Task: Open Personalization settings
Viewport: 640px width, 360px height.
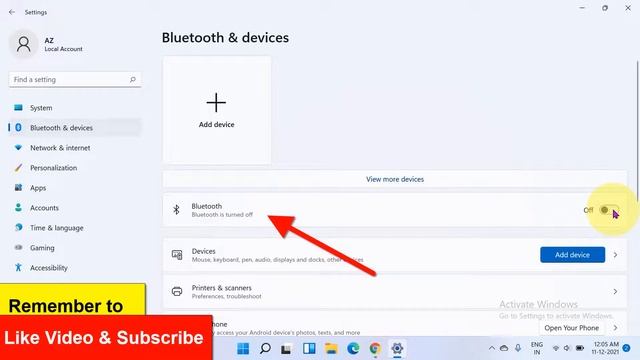Action: tap(75, 168)
